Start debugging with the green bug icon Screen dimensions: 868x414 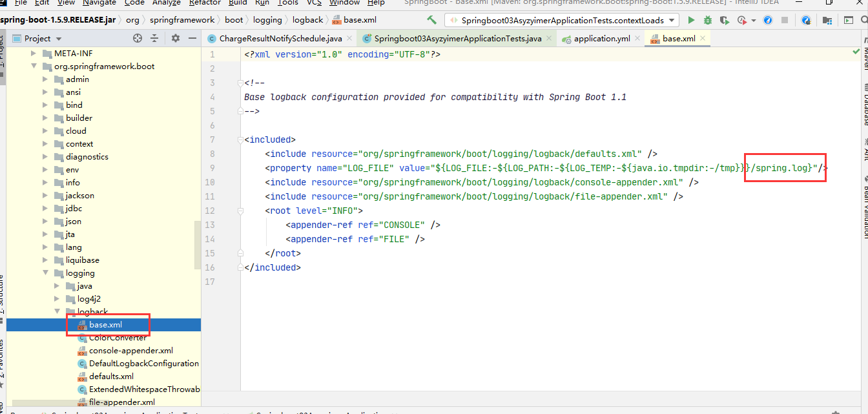pos(708,20)
